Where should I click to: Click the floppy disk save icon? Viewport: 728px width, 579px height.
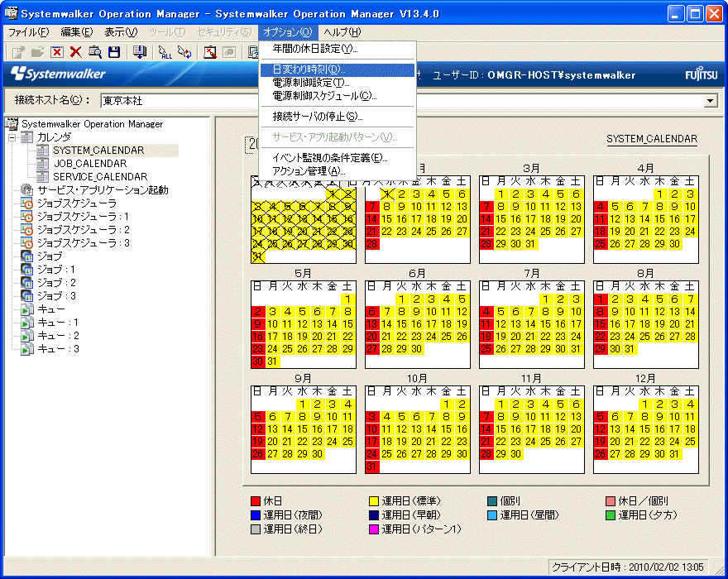tap(114, 52)
